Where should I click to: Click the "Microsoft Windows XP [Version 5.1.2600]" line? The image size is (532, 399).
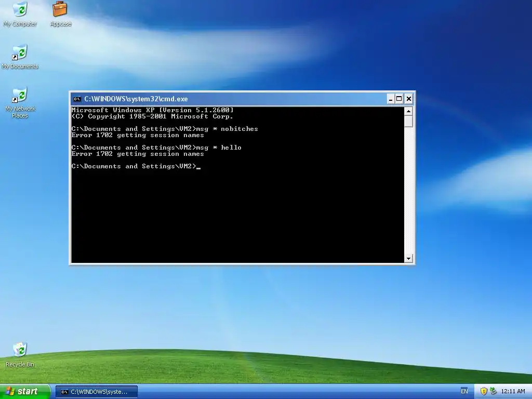tap(153, 110)
